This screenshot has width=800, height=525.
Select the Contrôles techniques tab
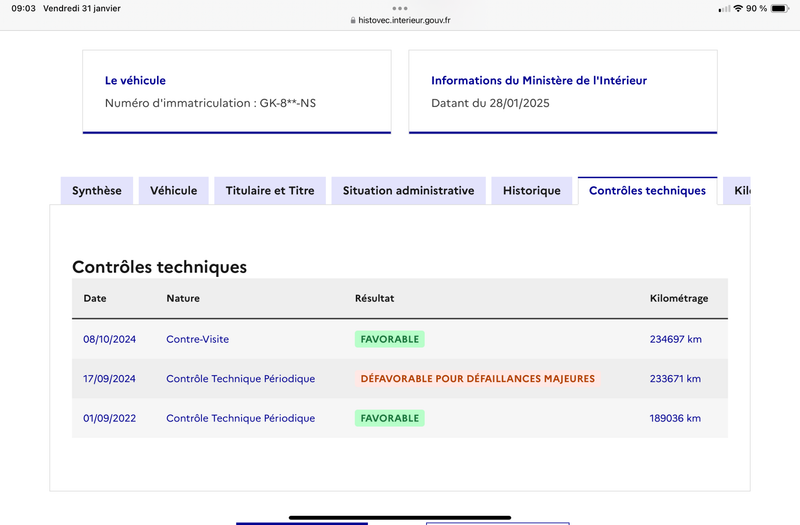click(647, 191)
